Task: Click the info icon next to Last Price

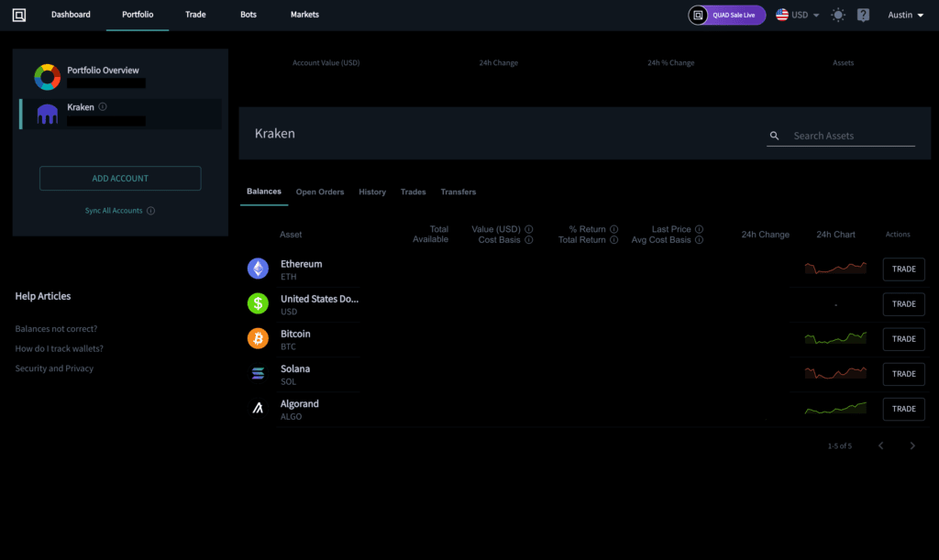Action: tap(700, 229)
